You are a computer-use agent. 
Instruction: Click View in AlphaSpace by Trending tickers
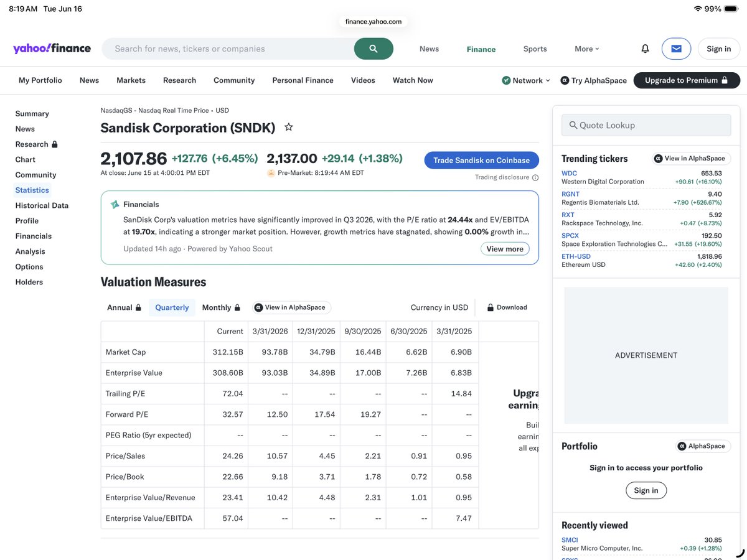point(692,158)
